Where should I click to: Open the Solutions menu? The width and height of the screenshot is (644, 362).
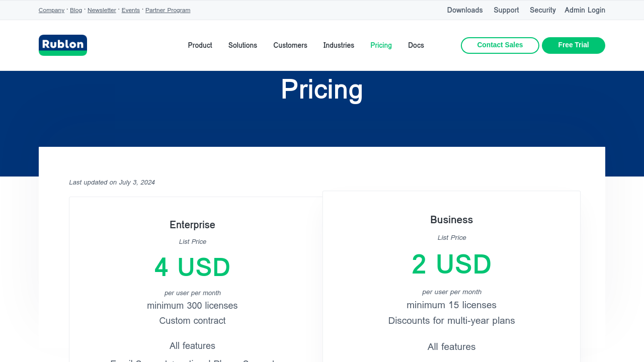[243, 45]
